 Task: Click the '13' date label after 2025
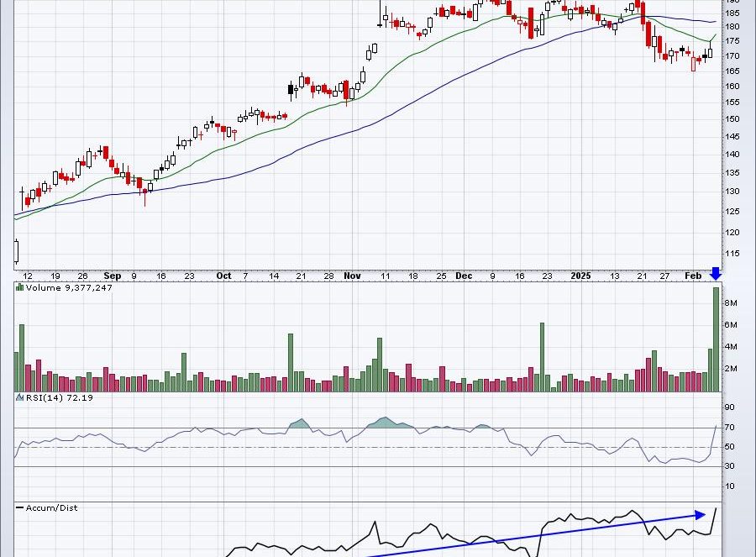pos(614,276)
